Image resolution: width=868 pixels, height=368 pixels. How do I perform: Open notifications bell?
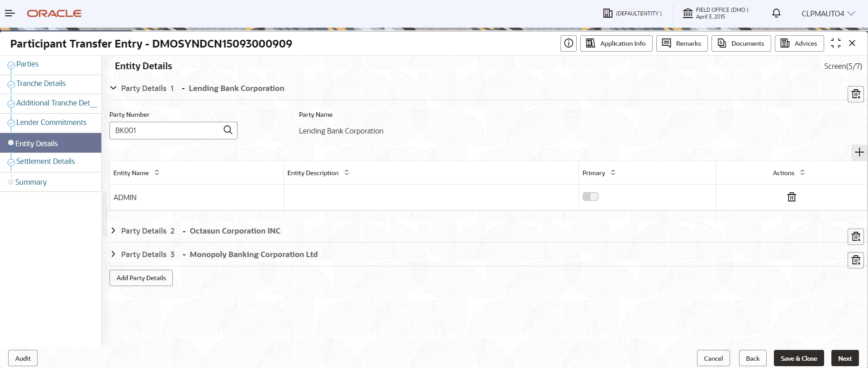(x=776, y=13)
